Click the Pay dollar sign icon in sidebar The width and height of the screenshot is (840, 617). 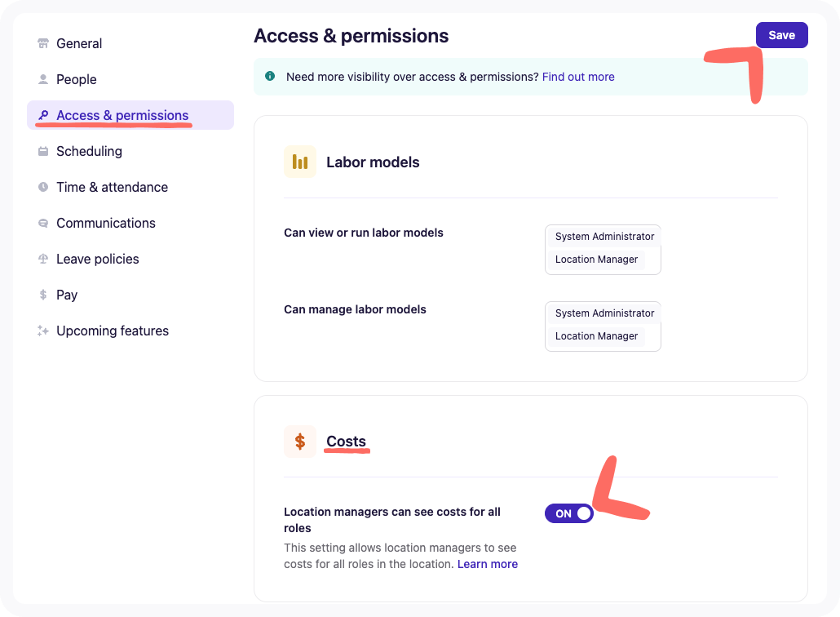(x=42, y=295)
